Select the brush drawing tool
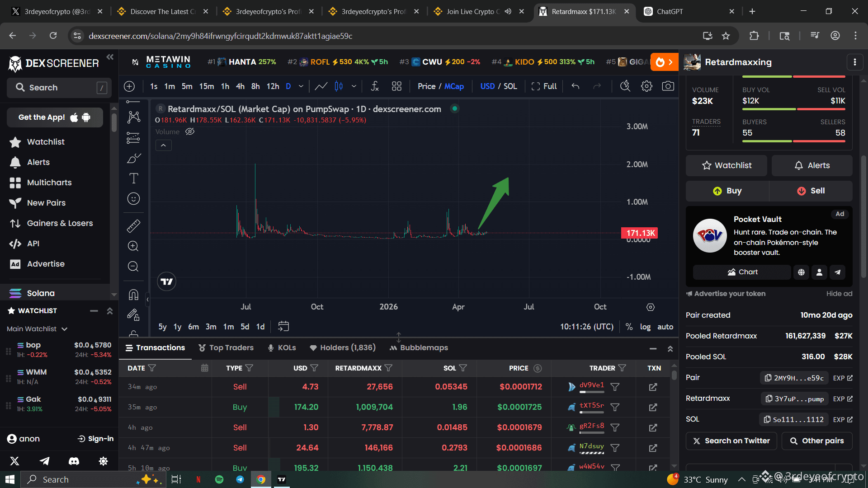This screenshot has width=868, height=488. 133,158
